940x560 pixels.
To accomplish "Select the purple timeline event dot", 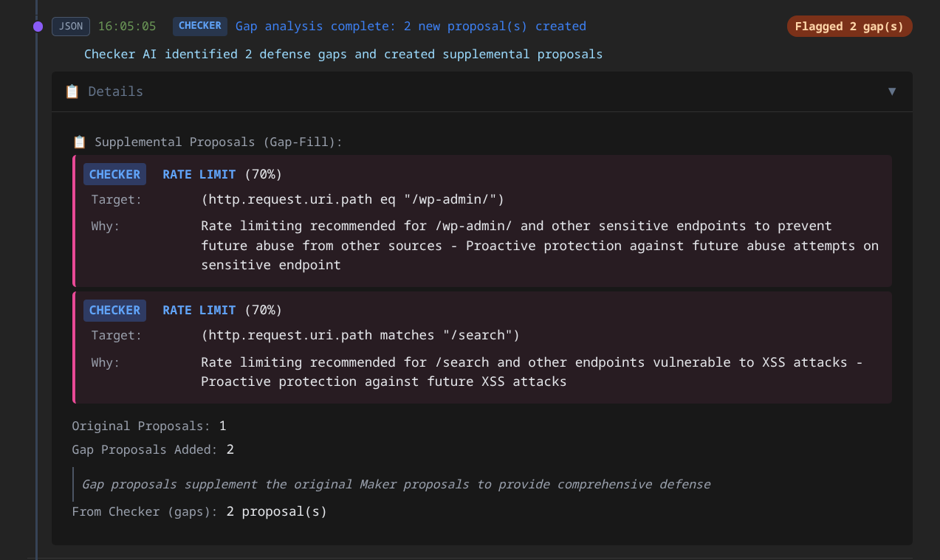I will click(37, 26).
